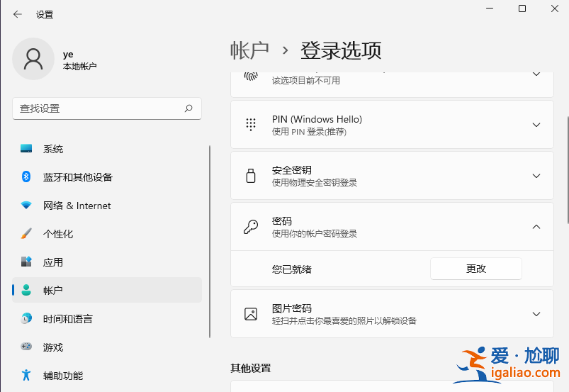Image resolution: width=569 pixels, height=392 pixels.
Task: Click the main page vertical scrollbar
Action: coord(568,170)
